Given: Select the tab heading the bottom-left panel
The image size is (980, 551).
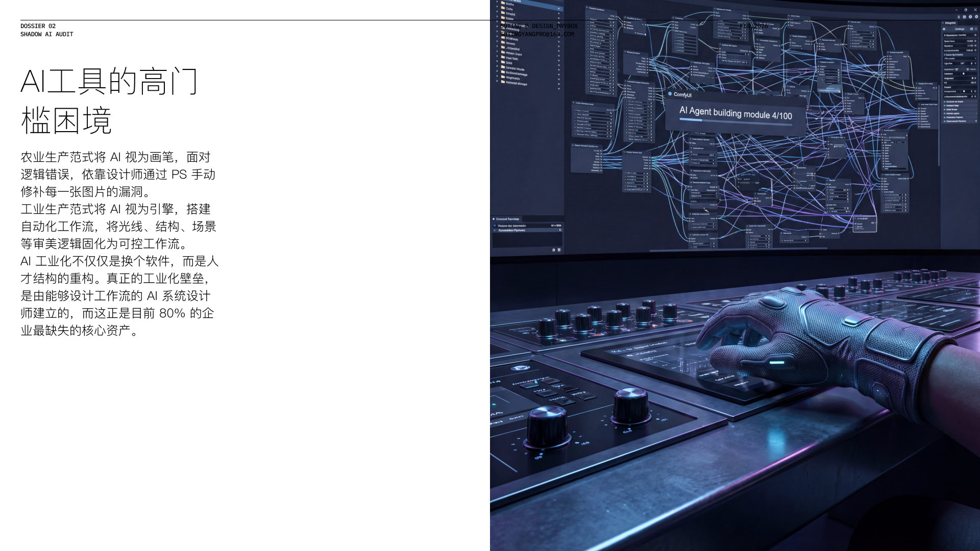Looking at the screenshot, I should [x=507, y=219].
